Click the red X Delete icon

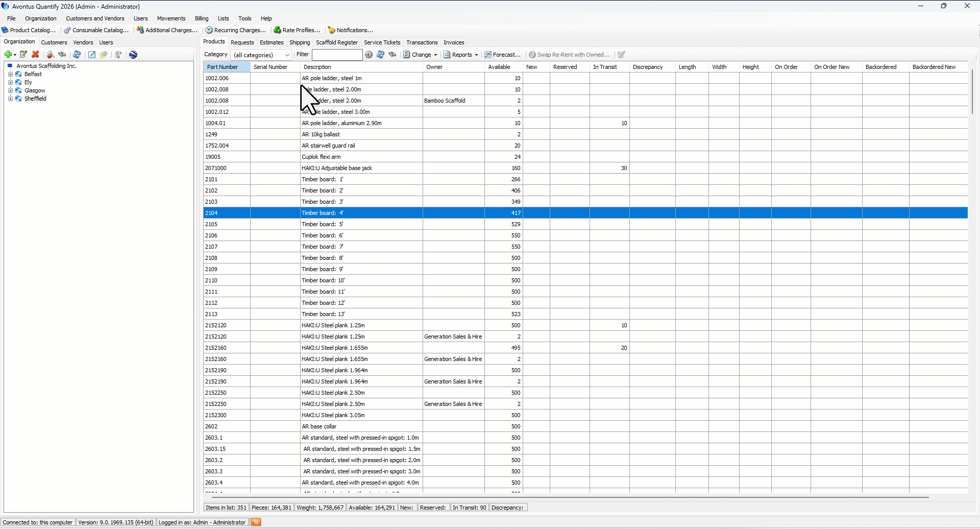(35, 55)
